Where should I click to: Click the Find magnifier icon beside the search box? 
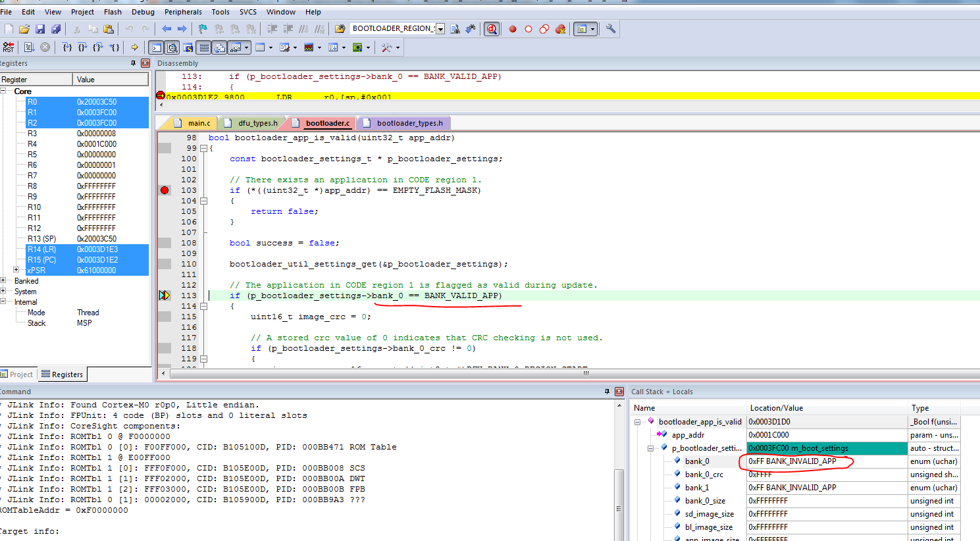(455, 29)
